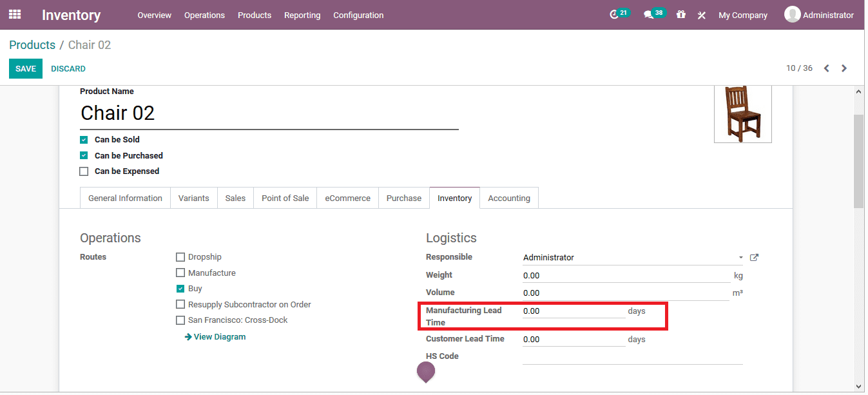Click the View Diagram arrow icon

coord(188,337)
